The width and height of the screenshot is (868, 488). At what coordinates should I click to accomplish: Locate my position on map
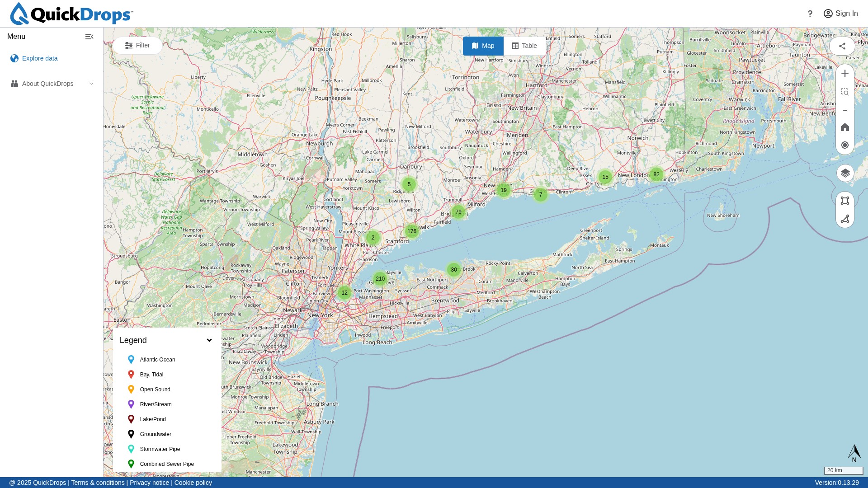coord(845,145)
